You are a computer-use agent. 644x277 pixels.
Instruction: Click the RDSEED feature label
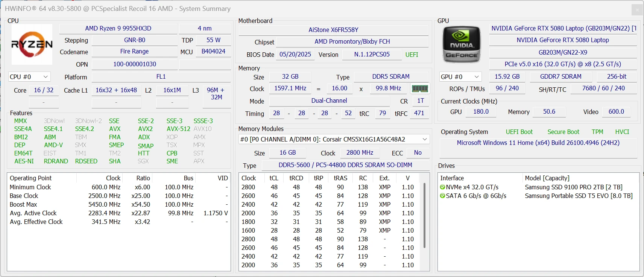(x=86, y=161)
